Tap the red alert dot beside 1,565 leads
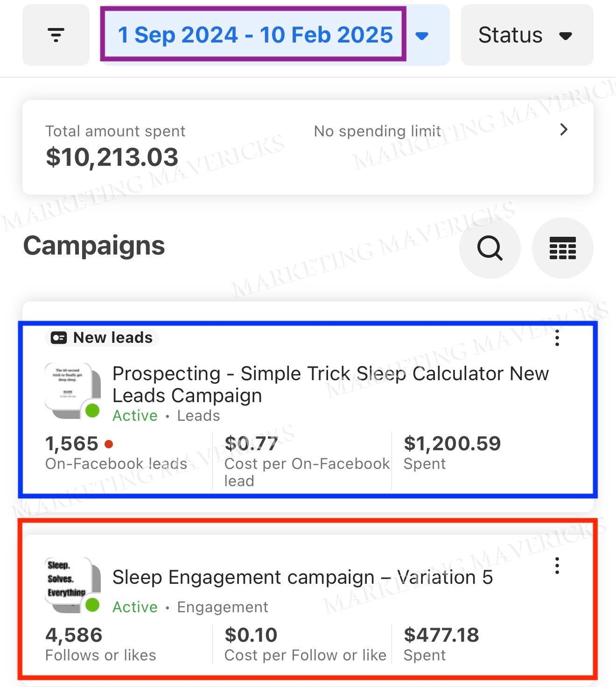Screen dimensions: 616x687 coord(109,444)
